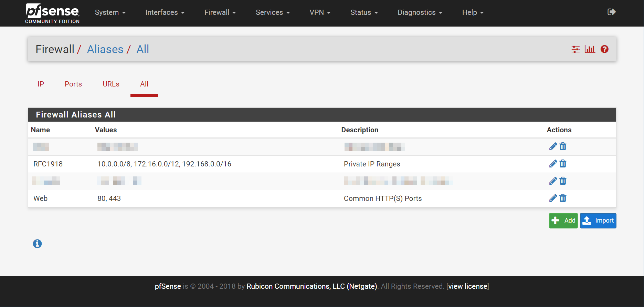Open the pfSense footer link

click(168, 286)
